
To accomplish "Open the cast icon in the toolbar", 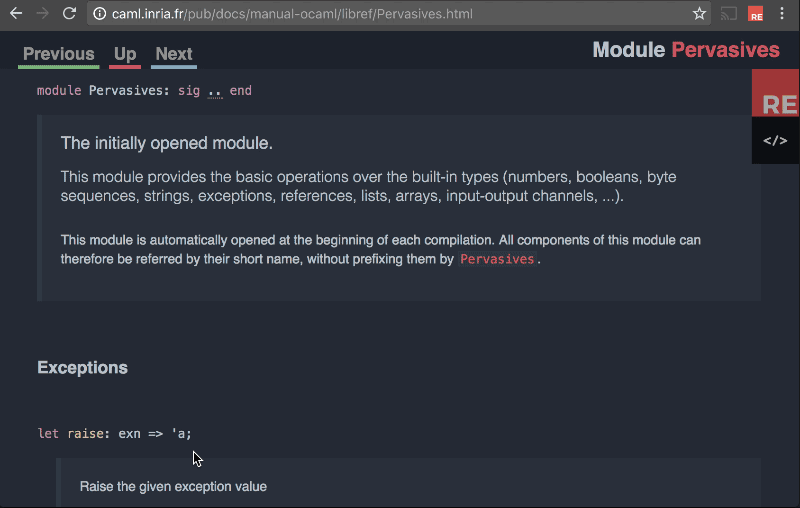I will (729, 14).
